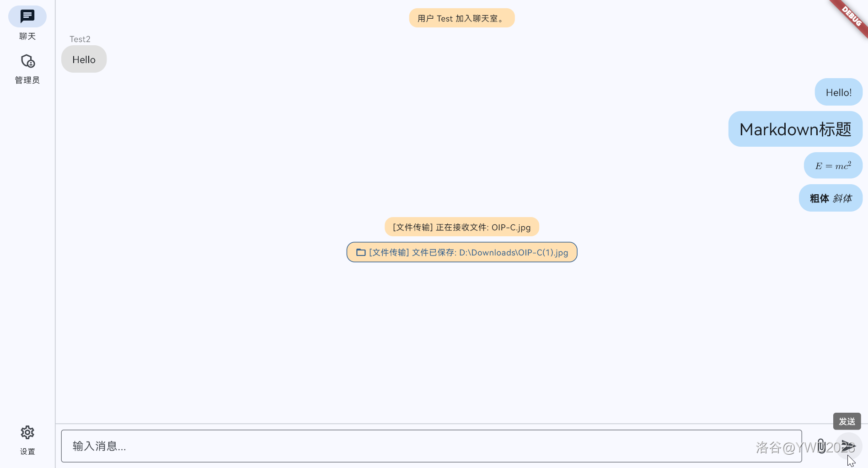This screenshot has width=868, height=468.
Task: Click the 输入消息 message input field
Action: [x=431, y=446]
